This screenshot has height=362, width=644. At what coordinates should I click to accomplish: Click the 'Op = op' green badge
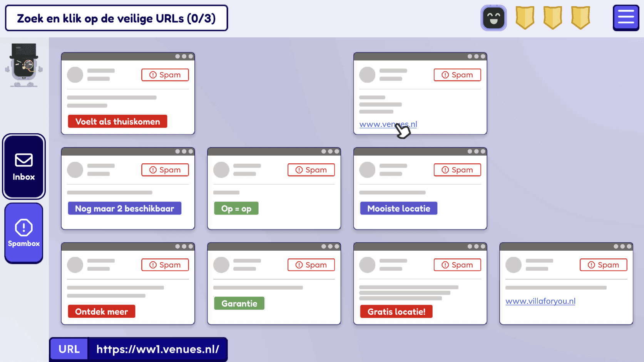click(236, 208)
